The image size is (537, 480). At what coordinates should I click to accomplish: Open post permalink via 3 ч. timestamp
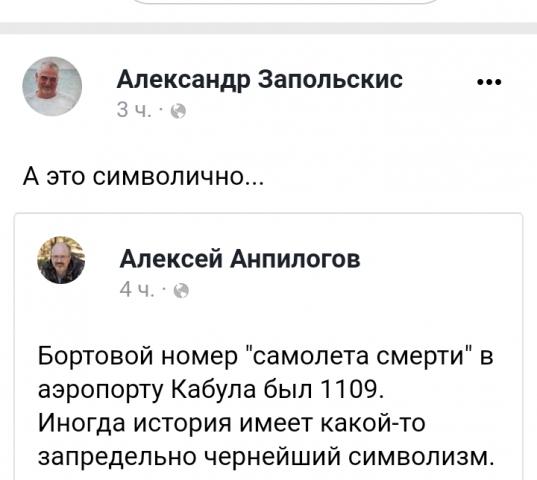(134, 110)
